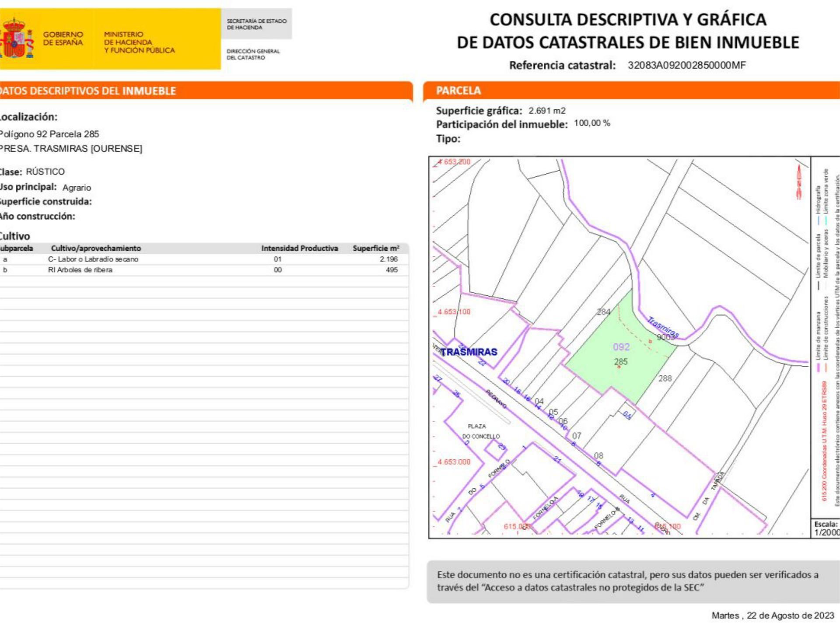Click 'SECRETARÍA DE ESTADO DE HACIENDA' text
Screen dimensions: 840x630
pyautogui.click(x=257, y=24)
